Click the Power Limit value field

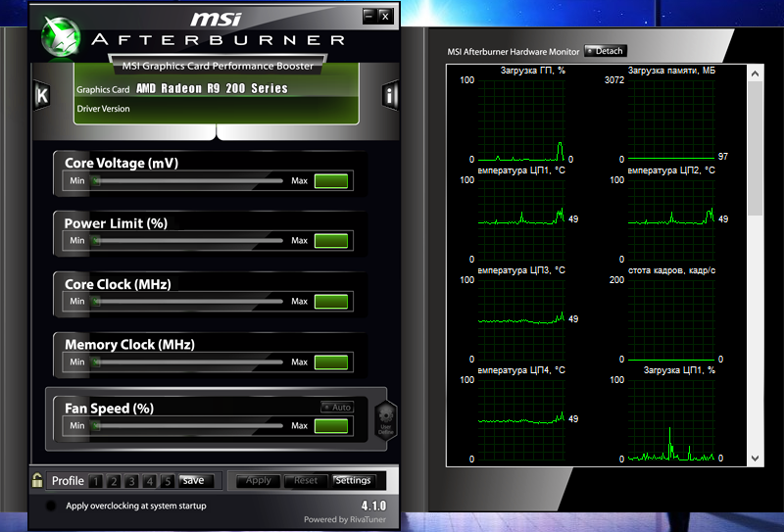pos(331,241)
